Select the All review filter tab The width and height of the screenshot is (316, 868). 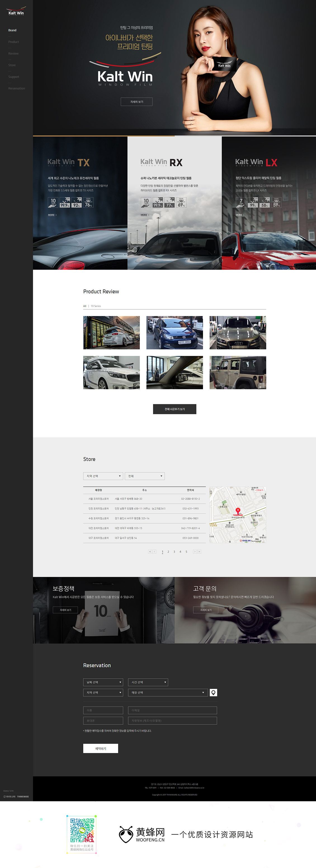click(85, 306)
